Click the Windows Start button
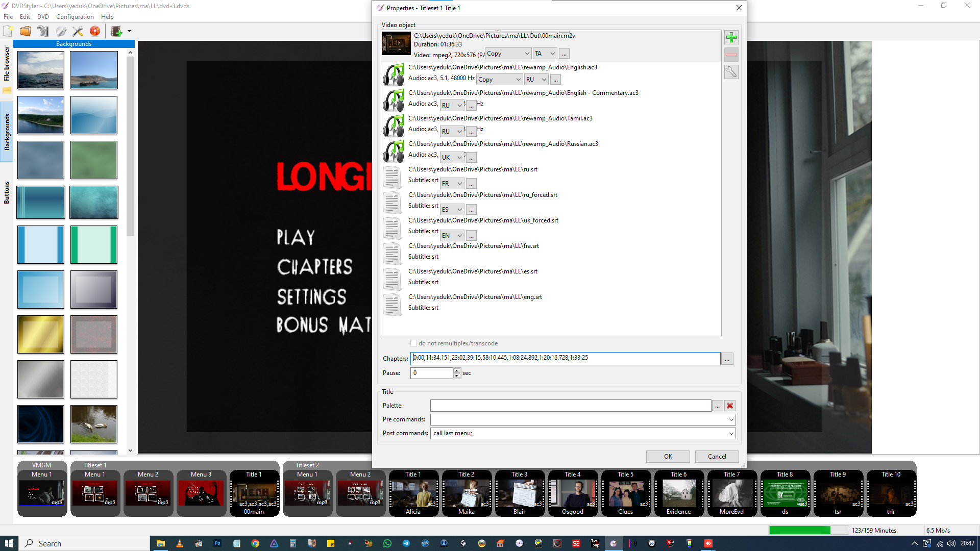Screen dimensions: 980x551 (9, 543)
